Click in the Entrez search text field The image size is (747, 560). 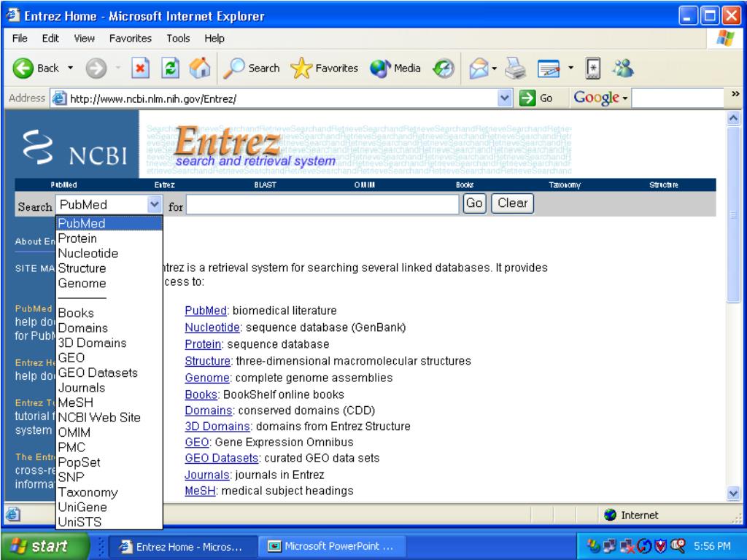pyautogui.click(x=322, y=204)
